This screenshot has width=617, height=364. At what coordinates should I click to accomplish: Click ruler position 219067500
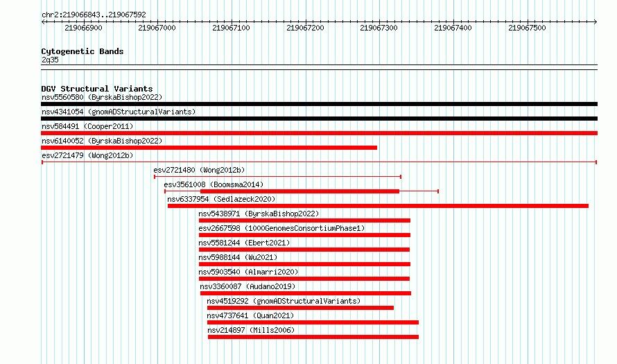point(527,28)
